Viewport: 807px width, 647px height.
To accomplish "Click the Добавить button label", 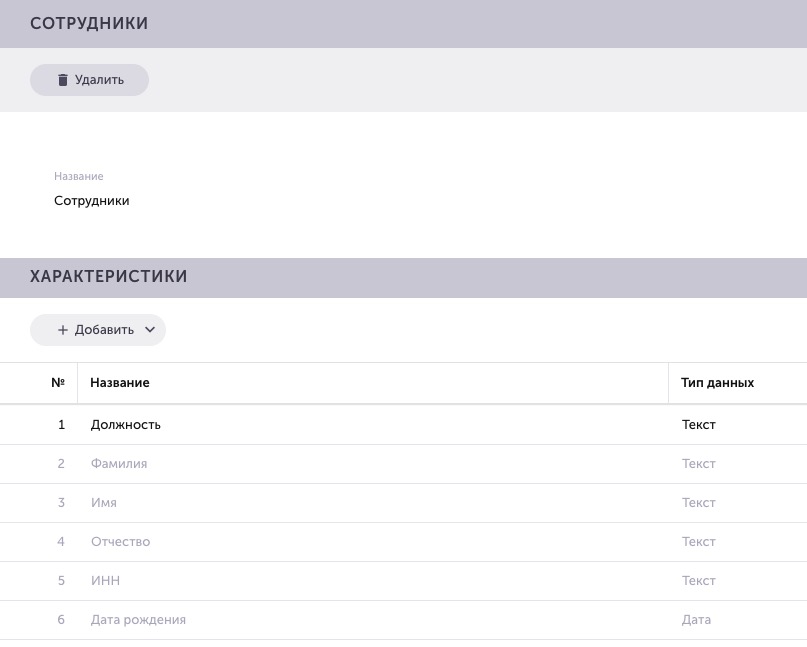I will tap(104, 330).
